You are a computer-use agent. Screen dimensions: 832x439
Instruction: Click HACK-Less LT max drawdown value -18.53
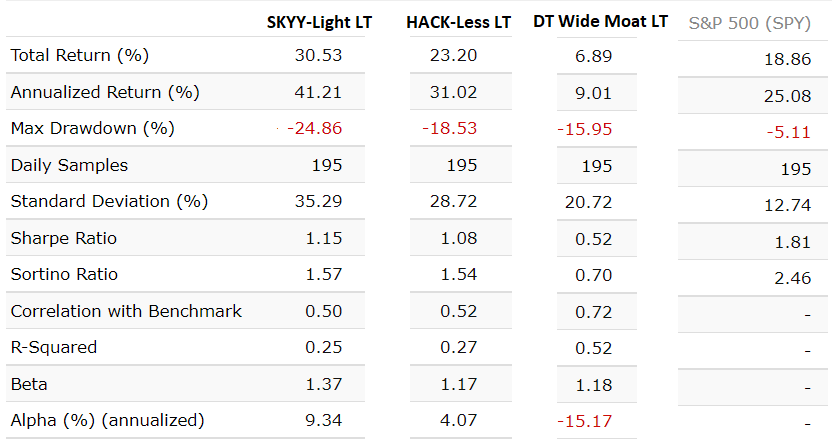[449, 129]
